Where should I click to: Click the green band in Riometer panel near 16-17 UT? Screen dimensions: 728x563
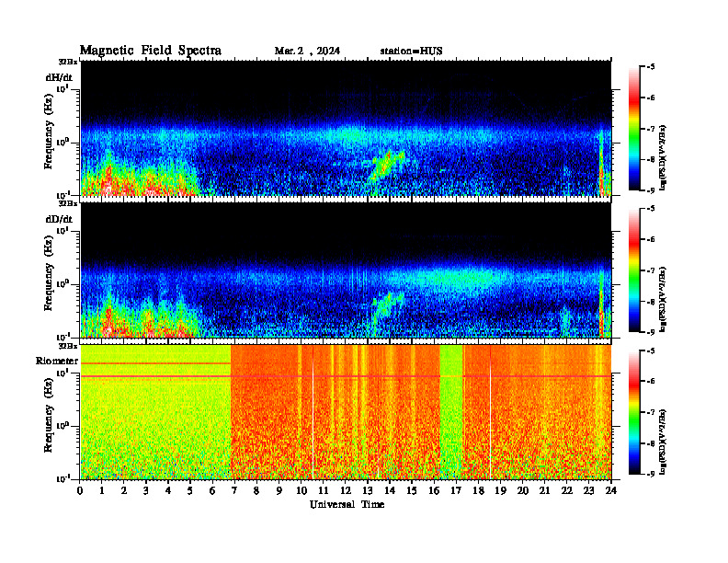[451, 412]
